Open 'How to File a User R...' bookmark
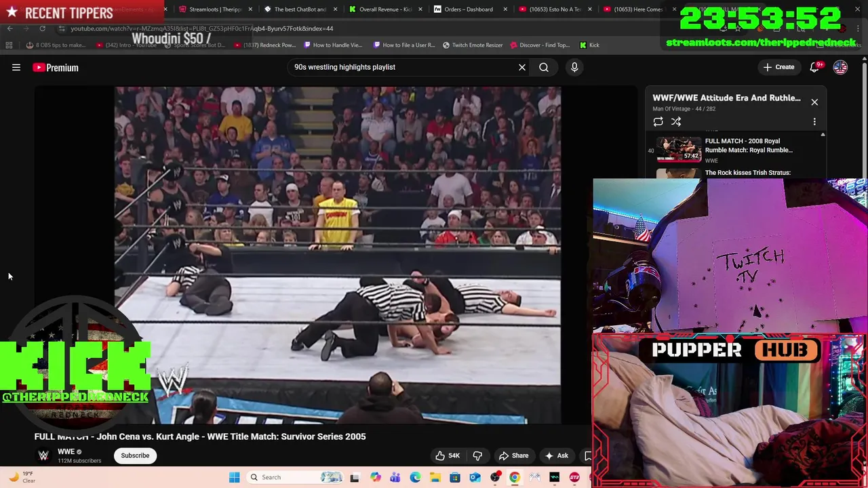Screen dimensions: 868x488 403,45
